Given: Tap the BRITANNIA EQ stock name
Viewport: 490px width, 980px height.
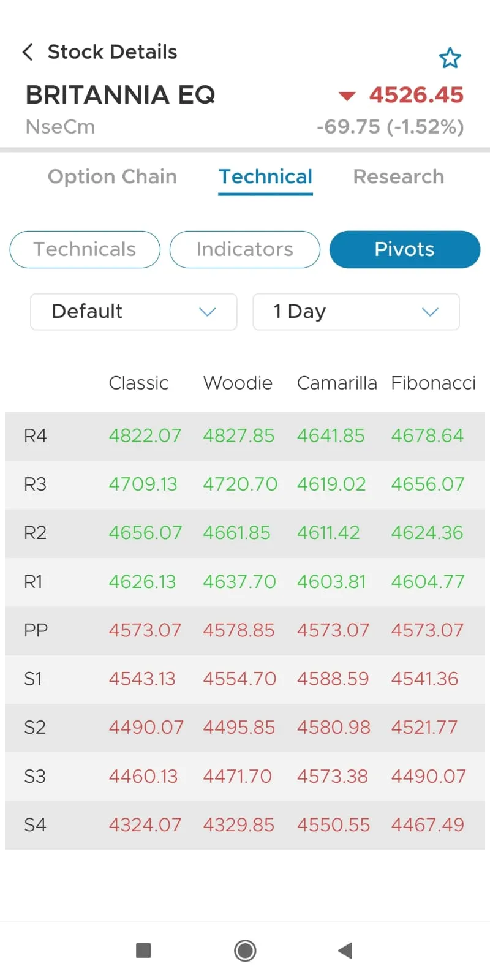Looking at the screenshot, I should coord(121,95).
